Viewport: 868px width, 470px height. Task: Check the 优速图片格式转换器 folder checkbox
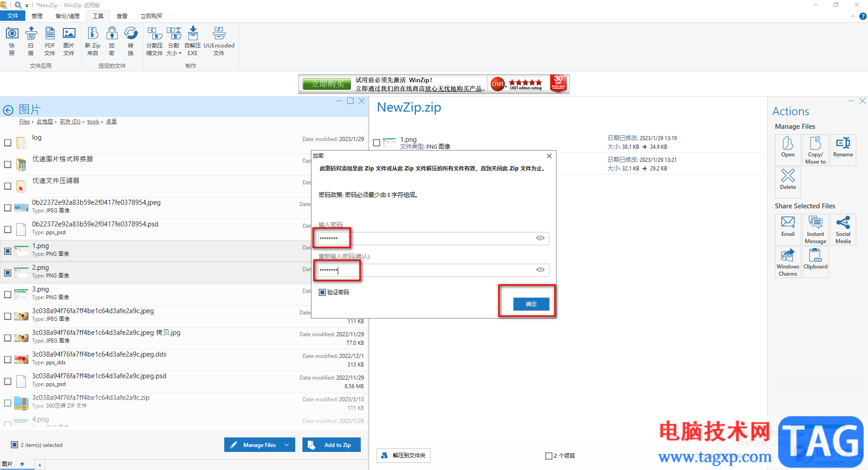pyautogui.click(x=8, y=164)
